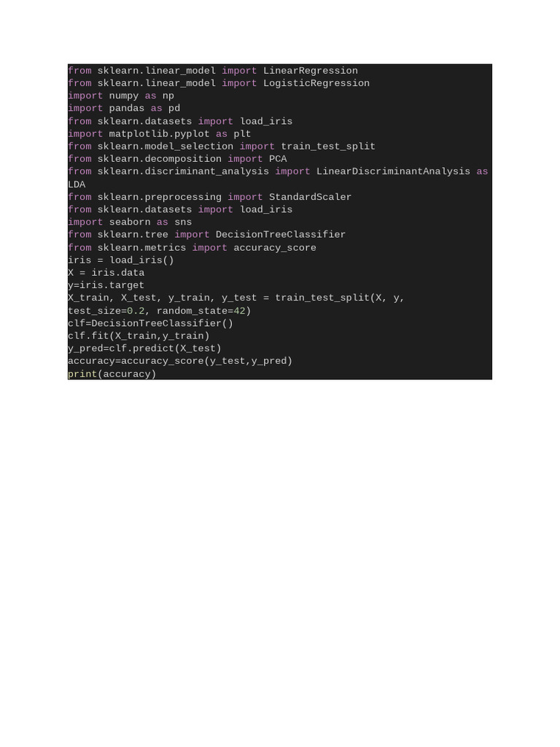This screenshot has width=560, height=747.
Task: Click the 'y=iris.target' line
Action: coord(106,285)
